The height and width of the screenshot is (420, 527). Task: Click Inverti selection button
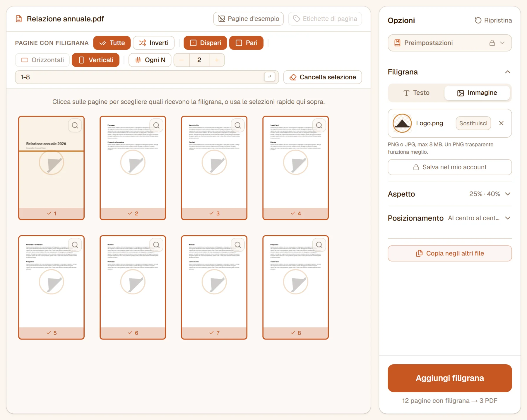[154, 43]
